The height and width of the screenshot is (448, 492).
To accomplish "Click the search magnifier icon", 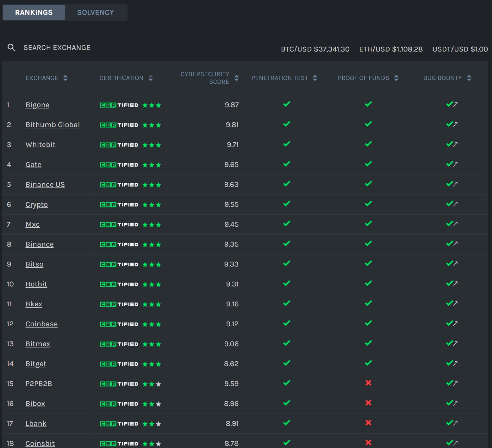I will 11,48.
